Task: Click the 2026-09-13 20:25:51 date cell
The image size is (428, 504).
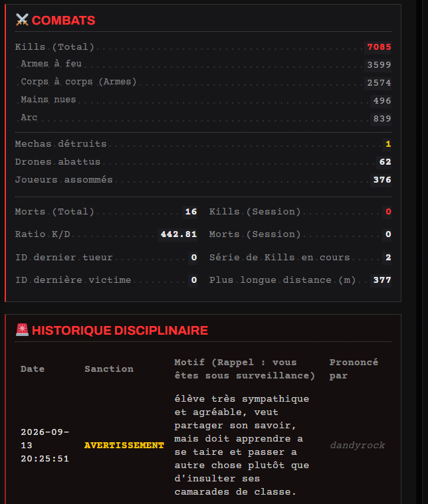Action: point(45,445)
